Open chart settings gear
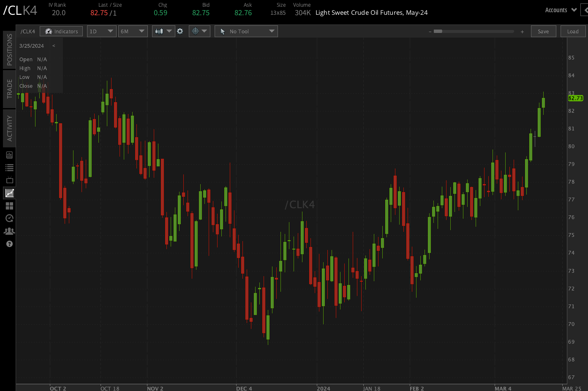This screenshot has height=391, width=588. coord(180,31)
